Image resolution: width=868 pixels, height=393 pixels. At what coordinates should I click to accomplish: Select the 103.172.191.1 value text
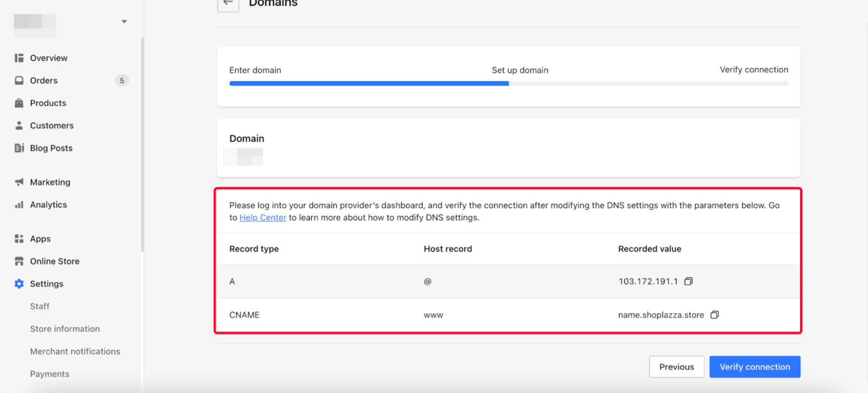648,281
